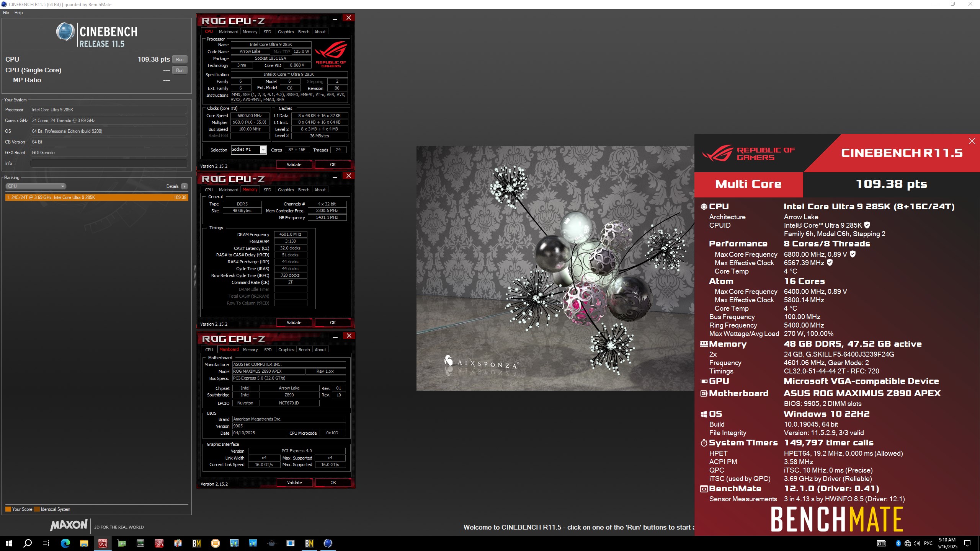Click the '4601.0 MHz' DRAM Frequency value
Viewport: 980px width, 551px height.
[x=291, y=235]
